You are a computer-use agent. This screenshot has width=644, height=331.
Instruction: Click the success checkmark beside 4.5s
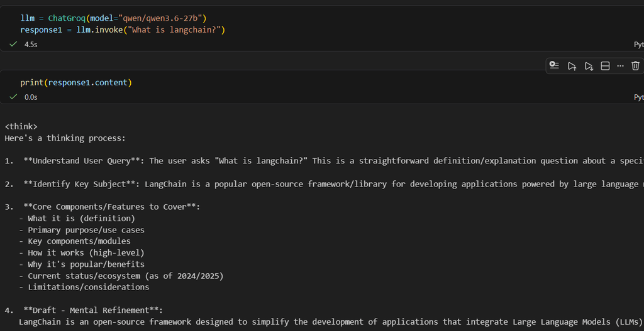(x=13, y=44)
